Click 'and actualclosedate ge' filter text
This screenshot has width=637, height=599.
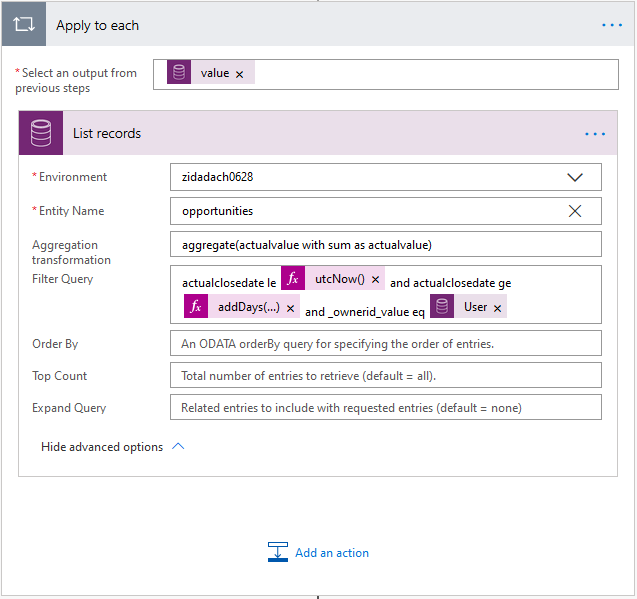tap(451, 283)
